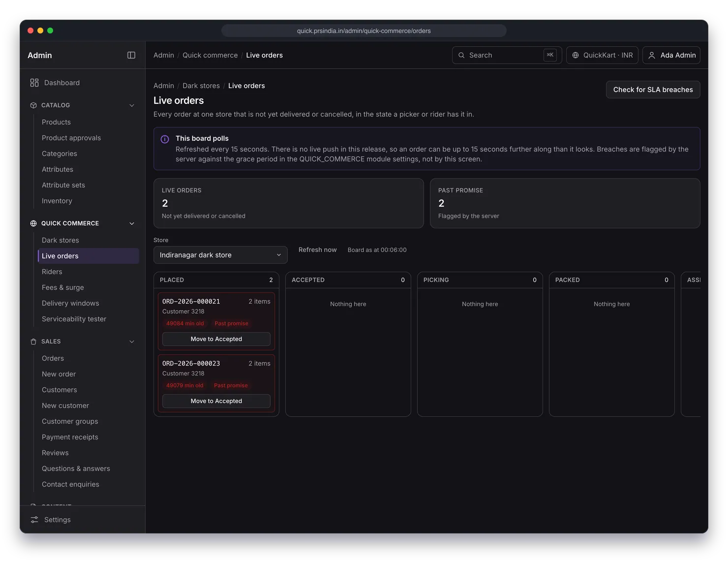Click the user avatar icon
This screenshot has width=728, height=561.
pyautogui.click(x=652, y=55)
